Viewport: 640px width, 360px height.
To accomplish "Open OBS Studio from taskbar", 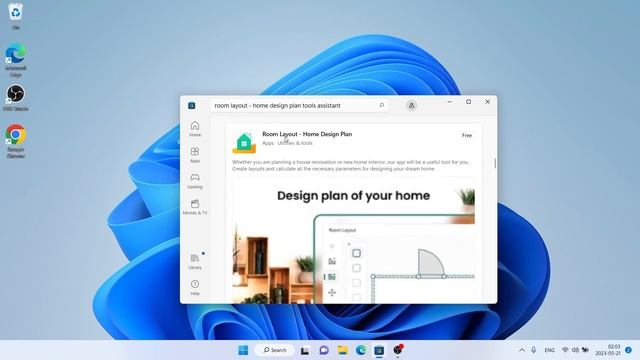I will (x=398, y=350).
